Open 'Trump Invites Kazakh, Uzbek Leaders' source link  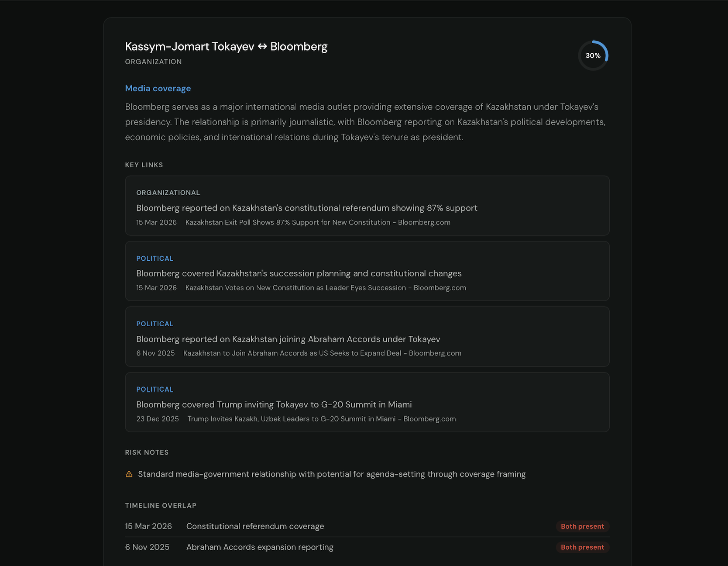322,419
